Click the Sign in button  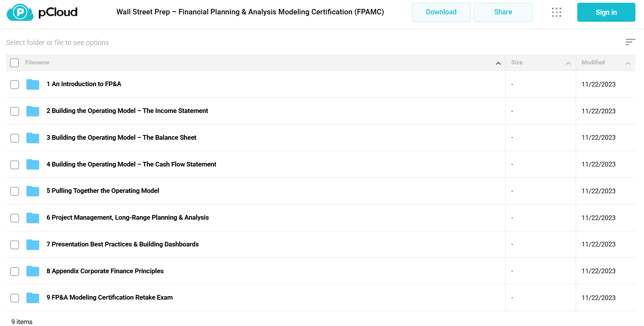pyautogui.click(x=606, y=12)
